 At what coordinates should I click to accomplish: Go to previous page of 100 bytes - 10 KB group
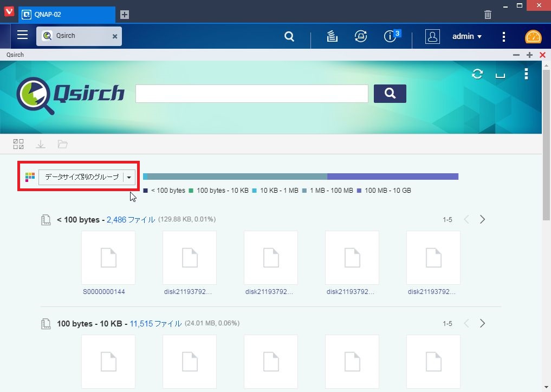click(x=466, y=323)
